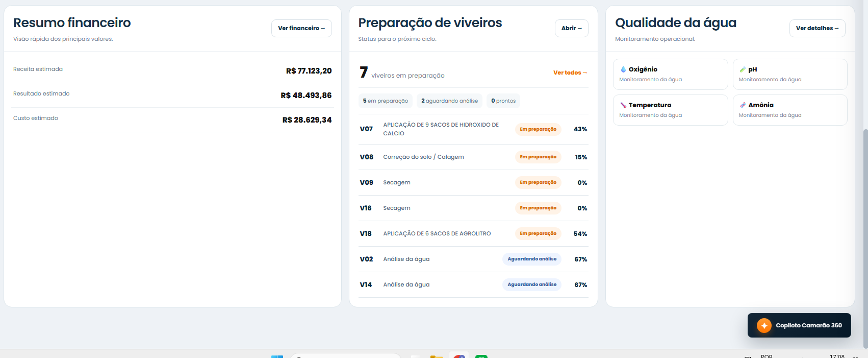
Task: Click the 'Aguardando análise' badge on V14
Action: point(532,284)
